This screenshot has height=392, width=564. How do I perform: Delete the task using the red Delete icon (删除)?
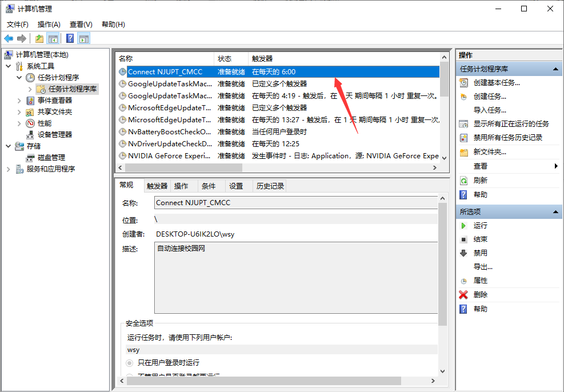point(463,294)
